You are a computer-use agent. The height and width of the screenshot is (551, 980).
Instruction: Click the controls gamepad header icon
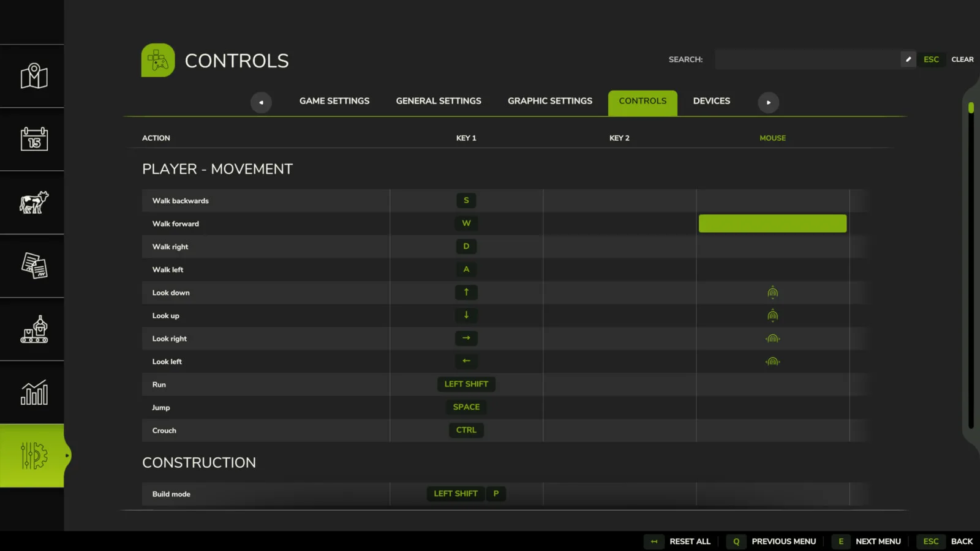[158, 60]
